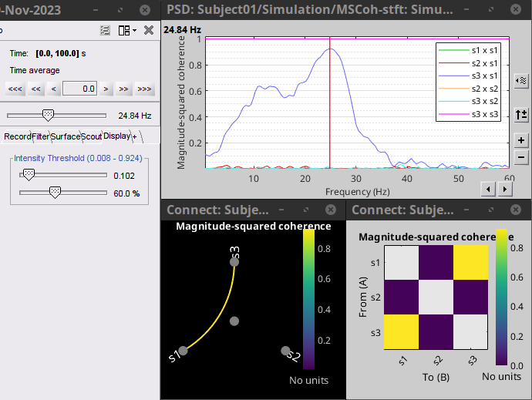Step forward with the > time button
The image size is (532, 400).
[106, 89]
